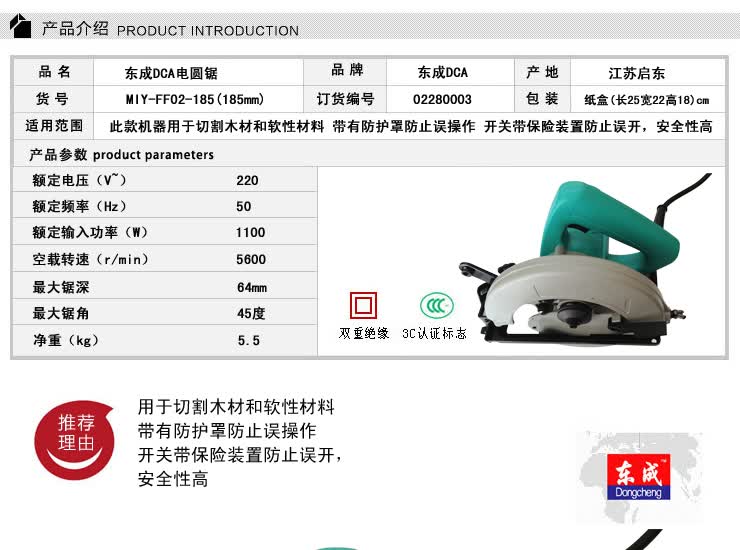Screen dimensions: 740x550
Task: Click the 品名 label cell
Action: click(54, 72)
